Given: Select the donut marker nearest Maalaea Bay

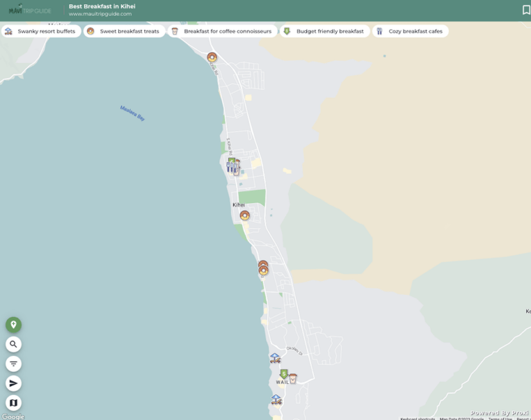Looking at the screenshot, I should (212, 57).
